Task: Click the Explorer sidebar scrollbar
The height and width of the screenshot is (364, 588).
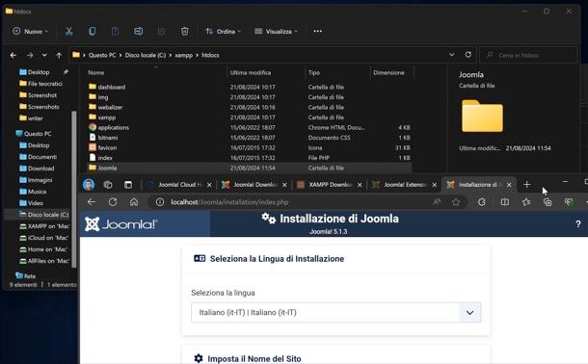Action: click(x=74, y=189)
